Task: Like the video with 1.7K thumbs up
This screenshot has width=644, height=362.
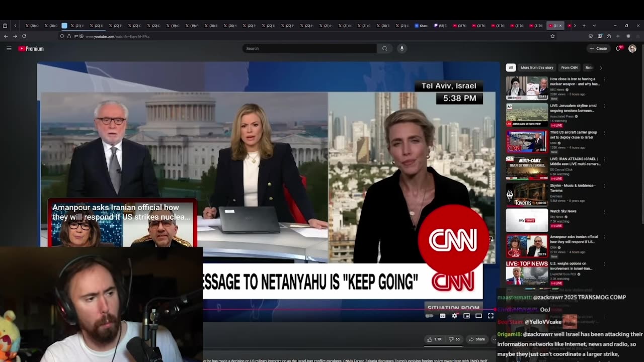Action: (x=434, y=339)
